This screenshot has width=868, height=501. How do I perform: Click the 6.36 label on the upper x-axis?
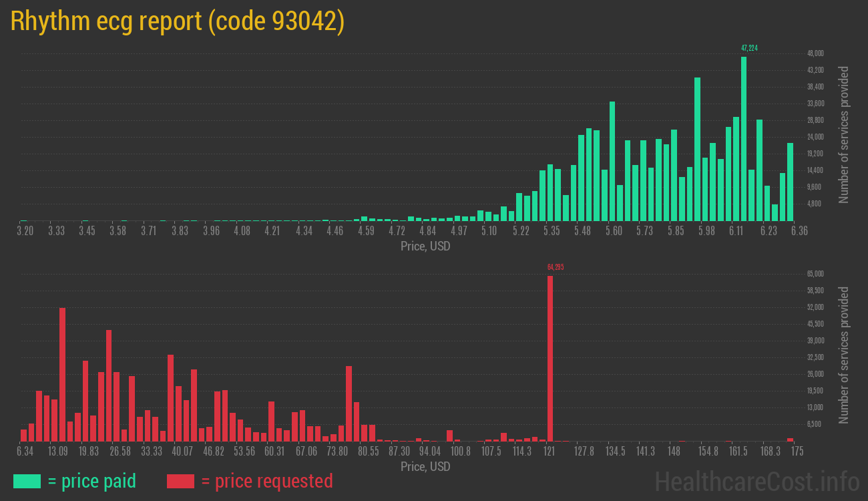coord(799,231)
